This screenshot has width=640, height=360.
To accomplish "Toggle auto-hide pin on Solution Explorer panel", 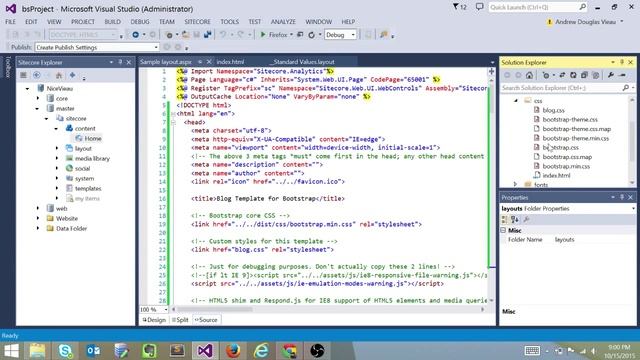I will [x=622, y=62].
